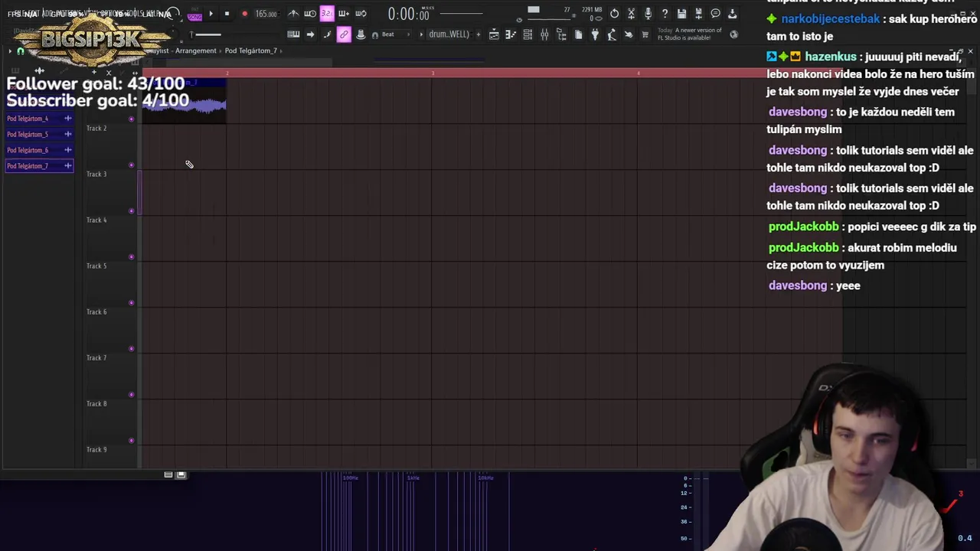Image resolution: width=980 pixels, height=551 pixels.
Task: Click the arrow after Pod Telgártom_7 breadcrumb
Action: pyautogui.click(x=281, y=51)
